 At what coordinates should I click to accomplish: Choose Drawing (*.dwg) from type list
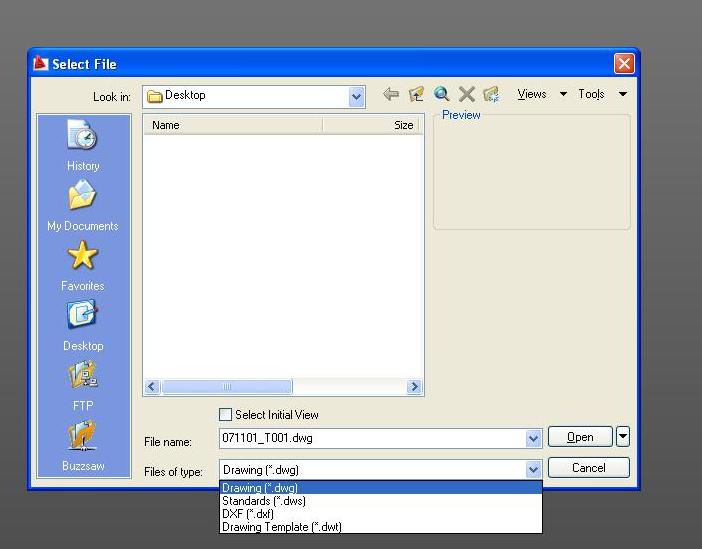[381, 488]
